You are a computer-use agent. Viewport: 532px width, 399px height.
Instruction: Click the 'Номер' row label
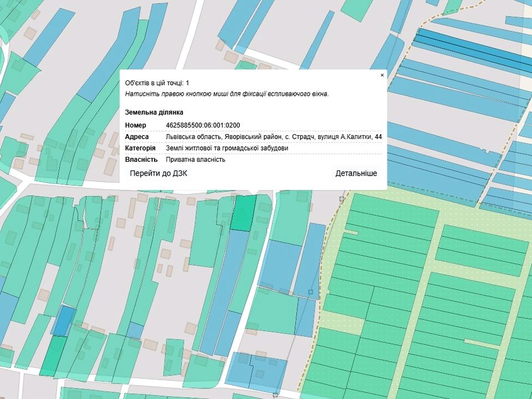(136, 125)
